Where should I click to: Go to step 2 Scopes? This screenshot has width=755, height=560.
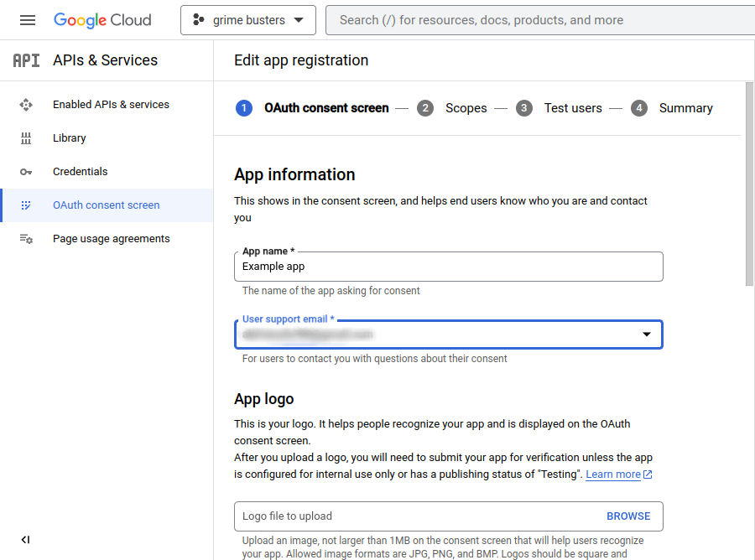451,108
